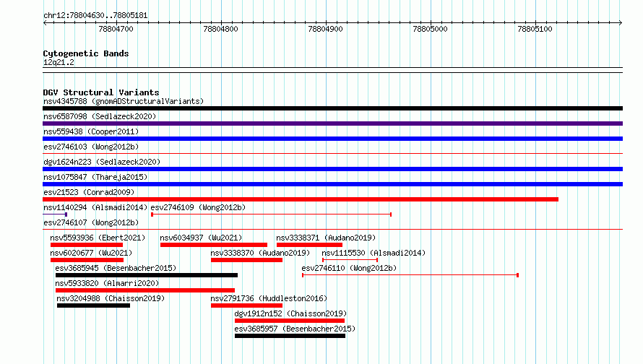The height and width of the screenshot is (364, 643).
Task: Click the red bar of nsv6020677
Action: click(87, 260)
